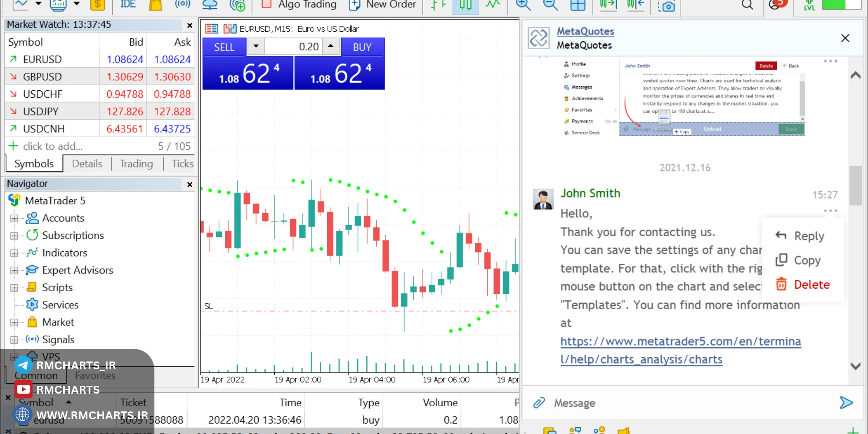Image resolution: width=868 pixels, height=434 pixels.
Task: Zoom in on the chart
Action: tap(523, 5)
